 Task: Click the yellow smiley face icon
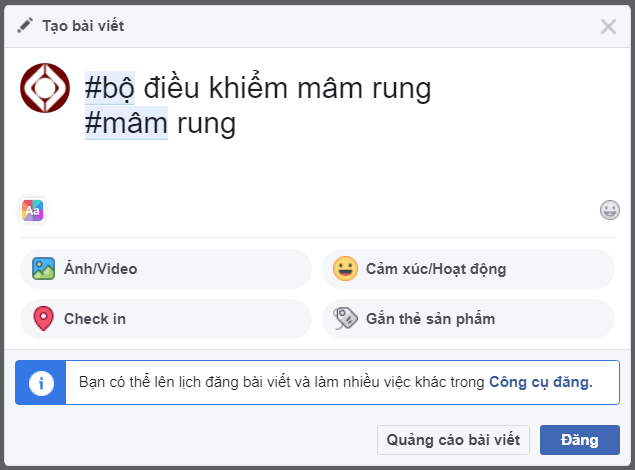click(x=345, y=269)
